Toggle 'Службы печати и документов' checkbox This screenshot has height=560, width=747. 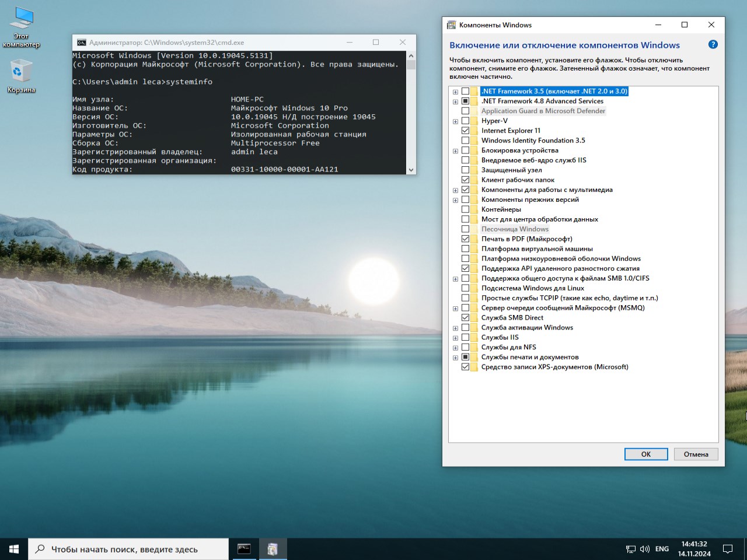[x=465, y=357]
